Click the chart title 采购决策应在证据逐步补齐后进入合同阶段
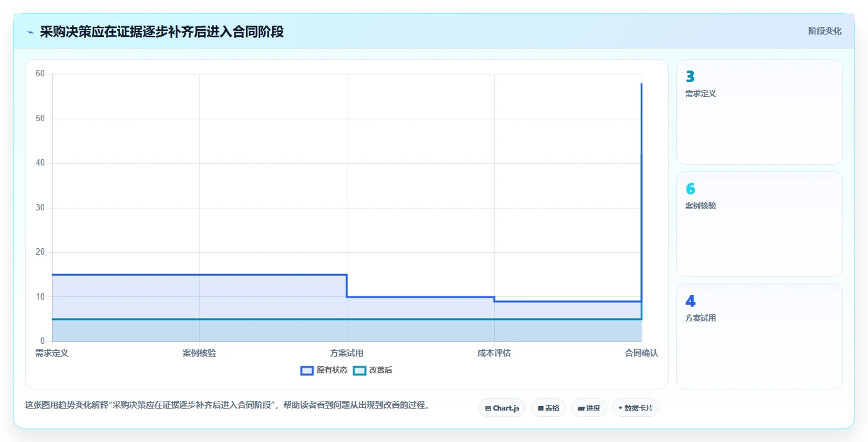Screen dimensions: 868x442 click(x=162, y=31)
